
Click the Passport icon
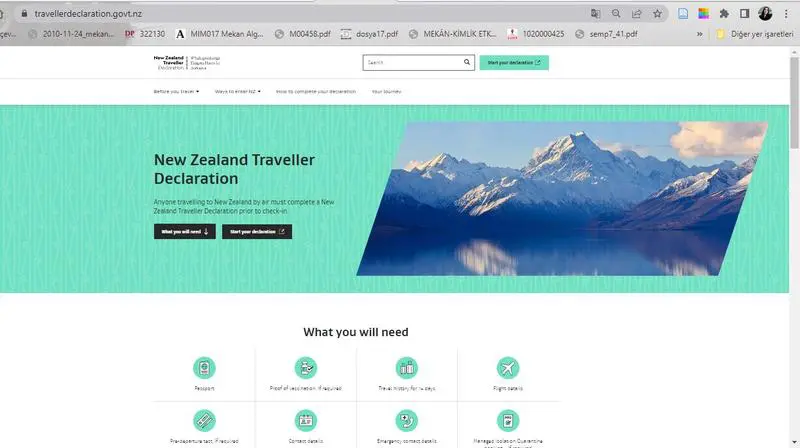click(x=204, y=367)
